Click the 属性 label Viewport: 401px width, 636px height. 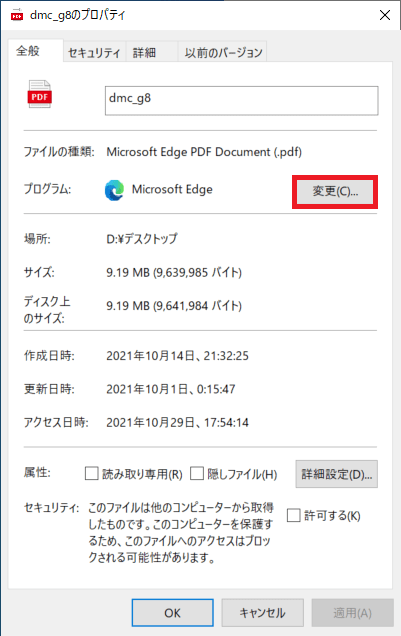coord(37,472)
